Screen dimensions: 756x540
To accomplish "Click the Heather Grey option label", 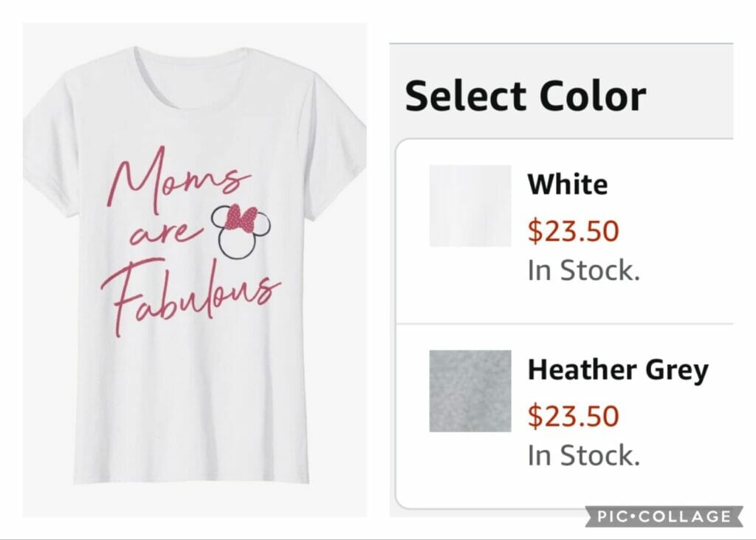I will [618, 370].
